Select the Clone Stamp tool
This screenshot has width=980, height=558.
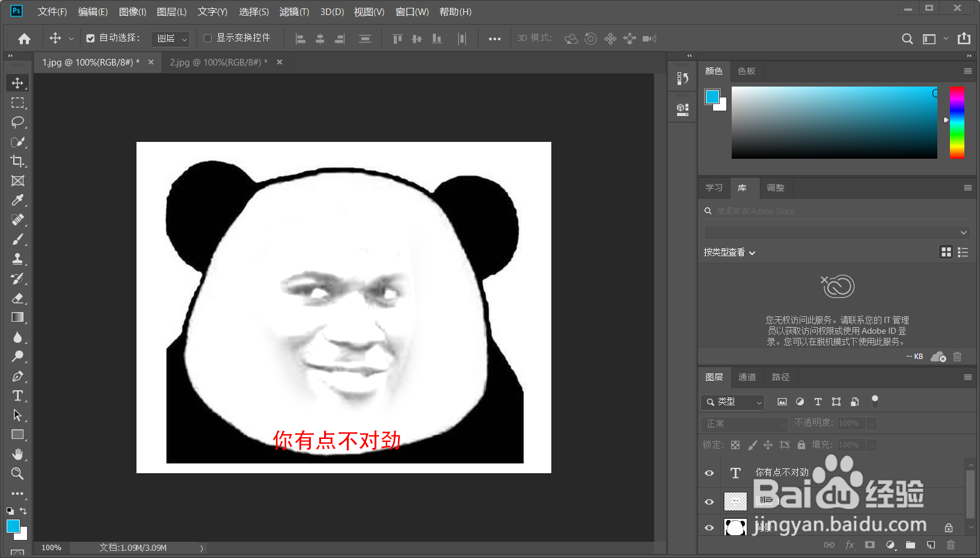pyautogui.click(x=17, y=259)
